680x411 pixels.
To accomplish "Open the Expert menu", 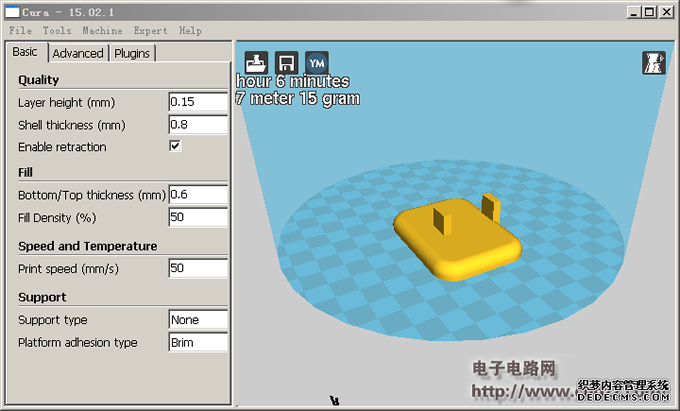I will (x=150, y=30).
